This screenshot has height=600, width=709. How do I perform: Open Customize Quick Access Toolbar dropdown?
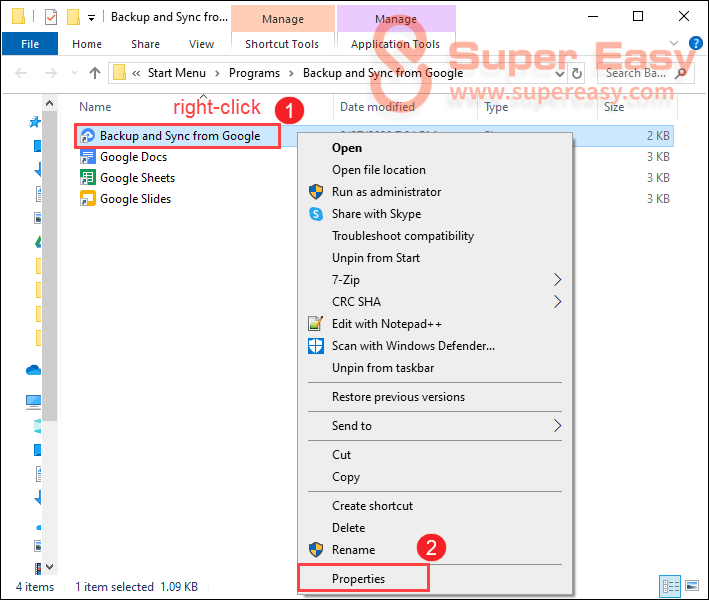click(91, 18)
